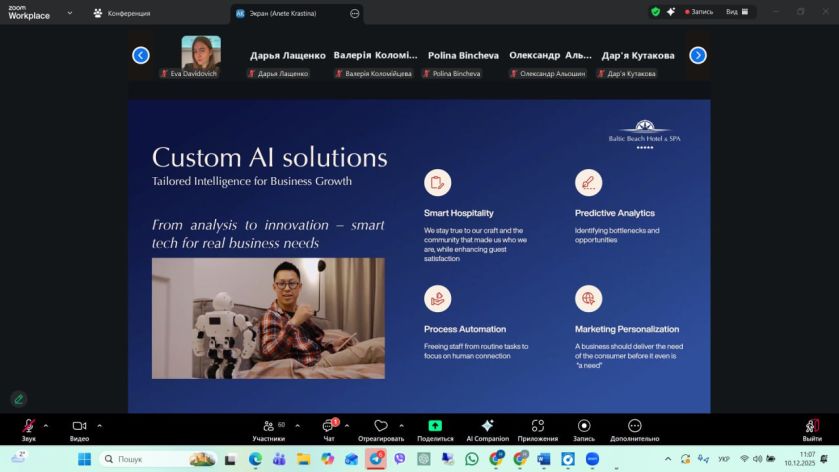
Task: Open Telegram from the taskbar
Action: pyautogui.click(x=376, y=459)
